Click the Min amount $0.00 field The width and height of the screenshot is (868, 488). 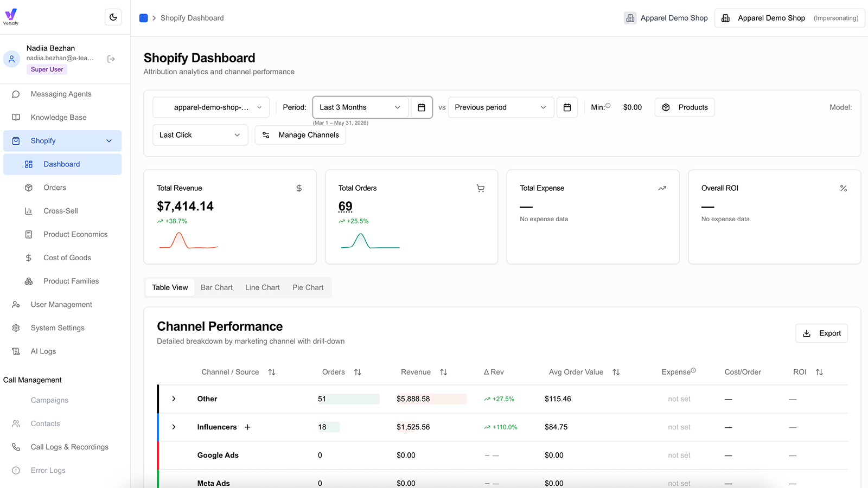(632, 107)
